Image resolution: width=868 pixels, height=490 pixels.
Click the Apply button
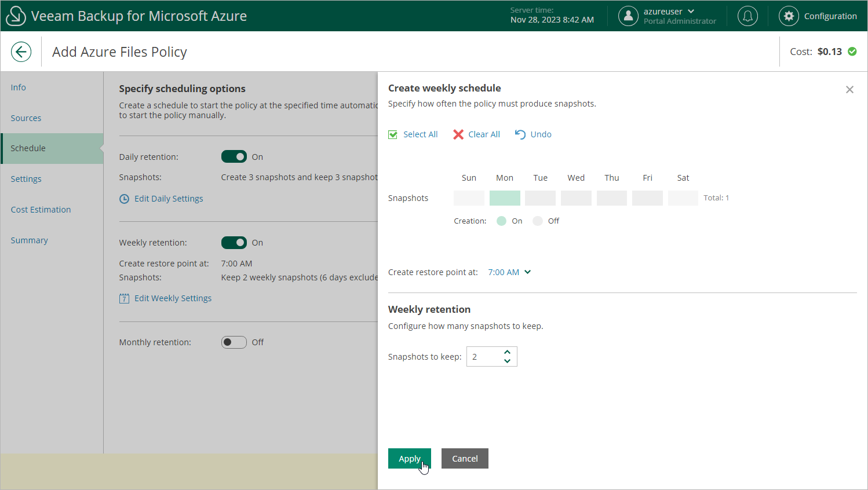pyautogui.click(x=410, y=458)
